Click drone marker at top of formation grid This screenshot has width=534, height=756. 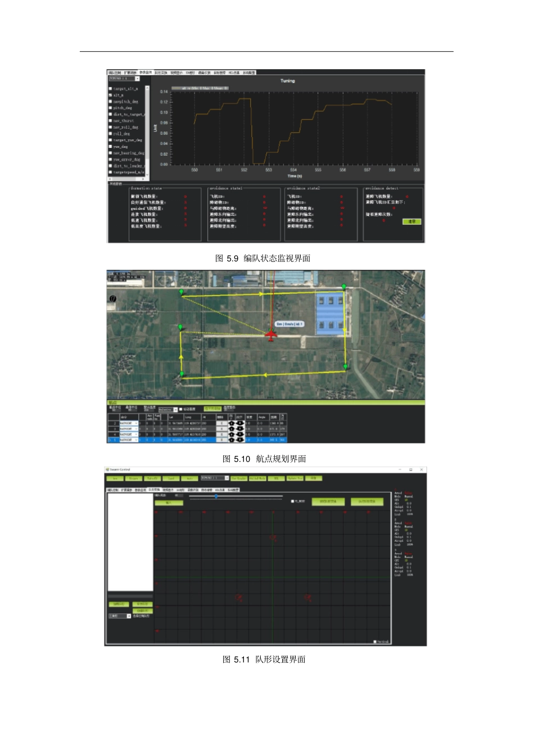pos(274,538)
